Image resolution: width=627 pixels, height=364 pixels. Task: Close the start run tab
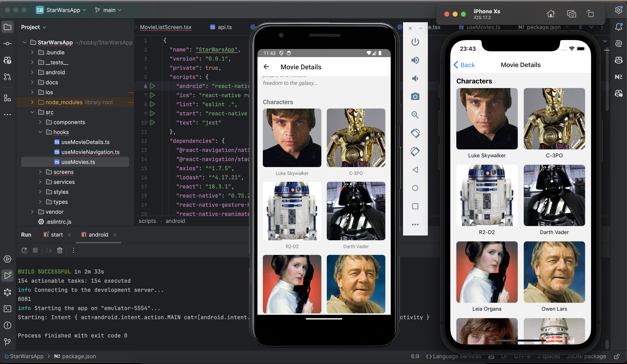pos(69,235)
